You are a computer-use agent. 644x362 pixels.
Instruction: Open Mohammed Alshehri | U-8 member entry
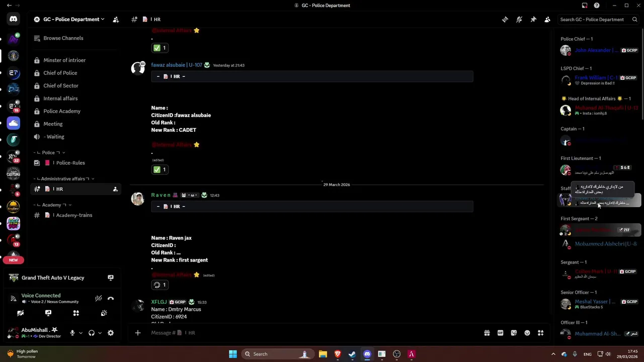click(x=599, y=244)
